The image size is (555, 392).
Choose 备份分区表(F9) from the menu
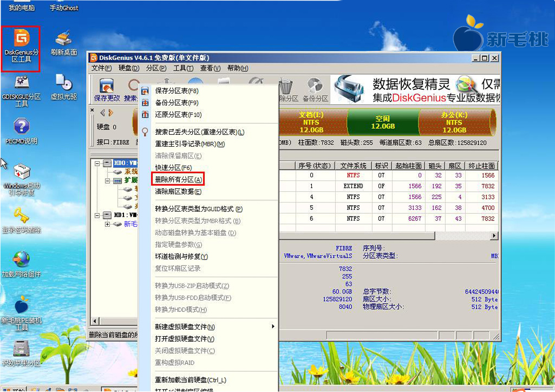tap(209, 102)
